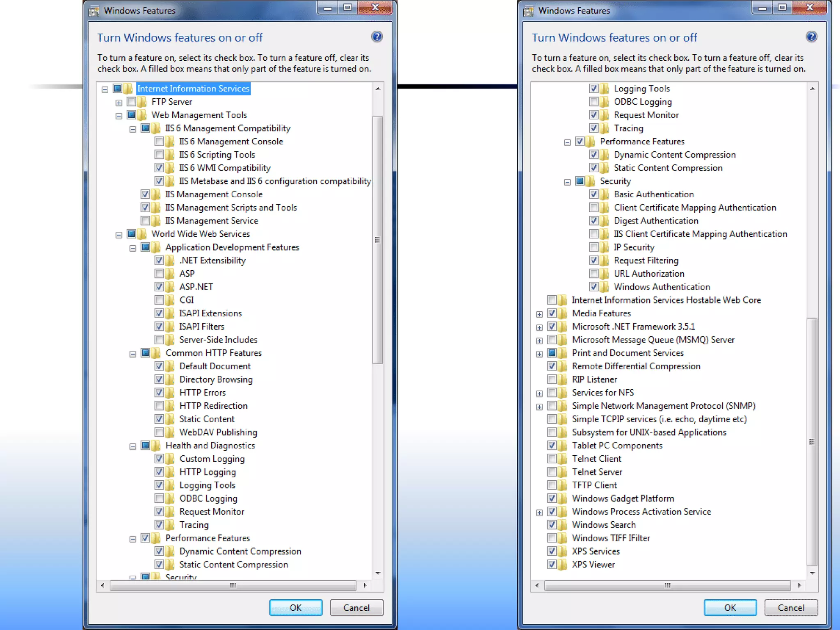Viewport: 840px width, 630px height.
Task: Enable the ASP checkbox
Action: 159,274
